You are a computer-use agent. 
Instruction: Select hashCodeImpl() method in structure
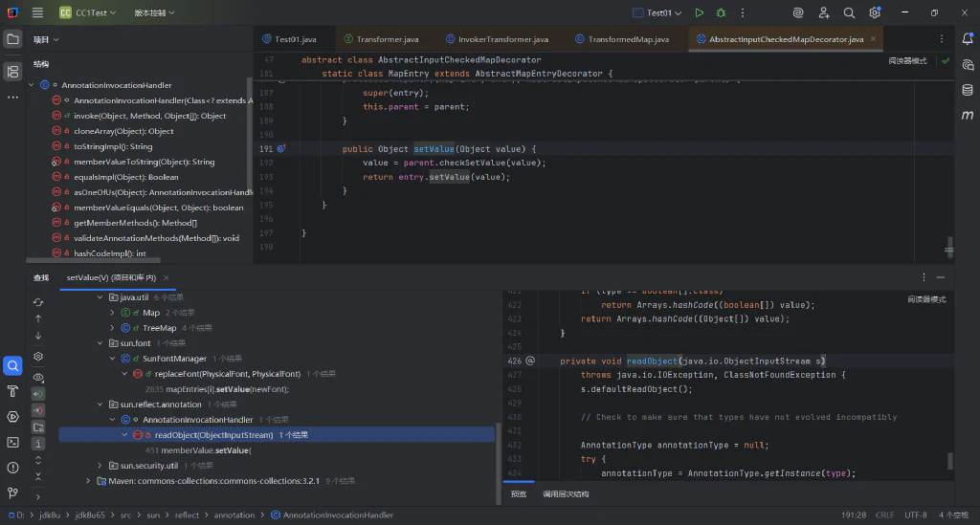110,253
